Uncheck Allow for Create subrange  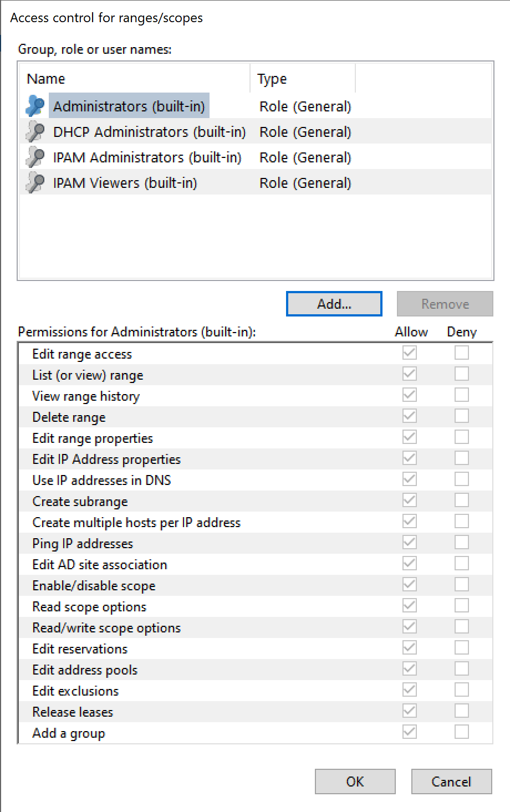point(409,500)
